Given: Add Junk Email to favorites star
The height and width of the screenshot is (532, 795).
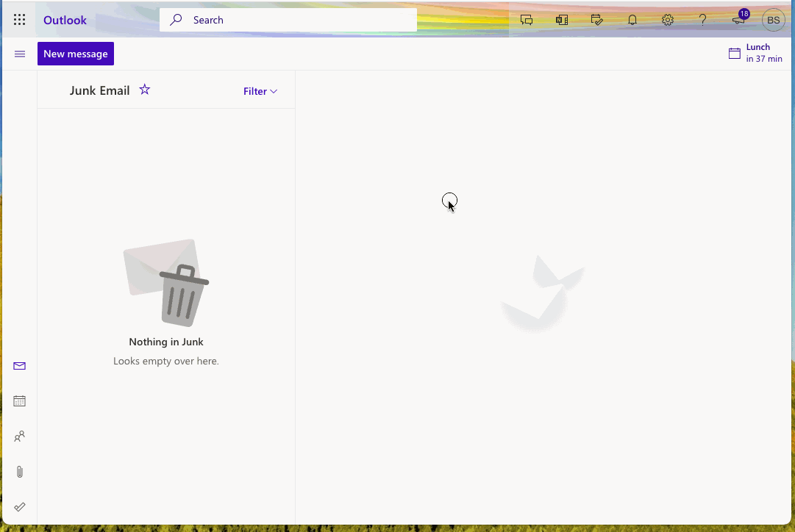Looking at the screenshot, I should 144,90.
